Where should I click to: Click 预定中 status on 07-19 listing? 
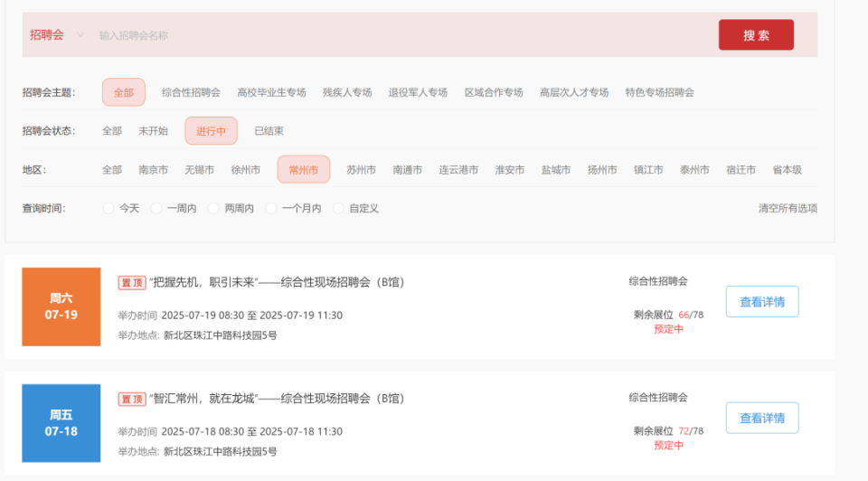pos(668,329)
